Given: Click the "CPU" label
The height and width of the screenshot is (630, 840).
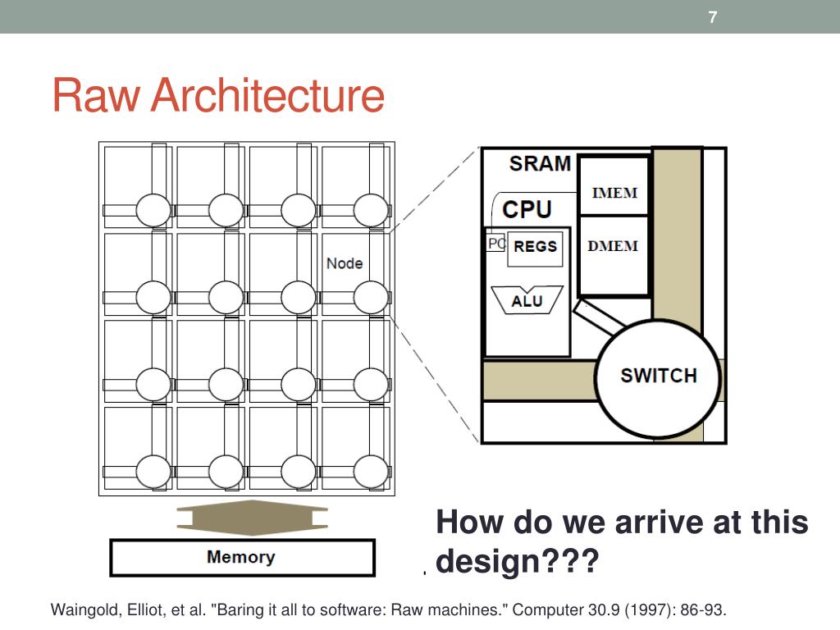Looking at the screenshot, I should coord(527,209).
